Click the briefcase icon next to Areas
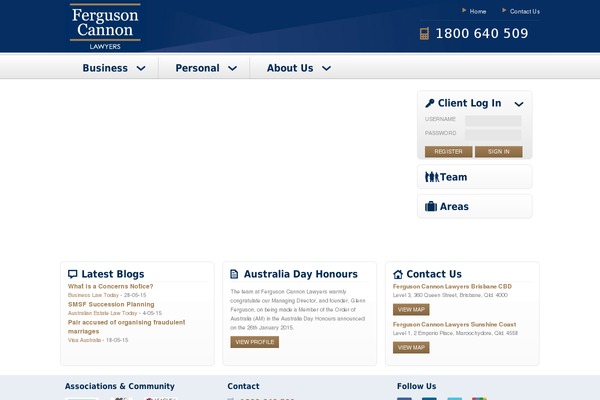This screenshot has width=600, height=400. point(431,206)
